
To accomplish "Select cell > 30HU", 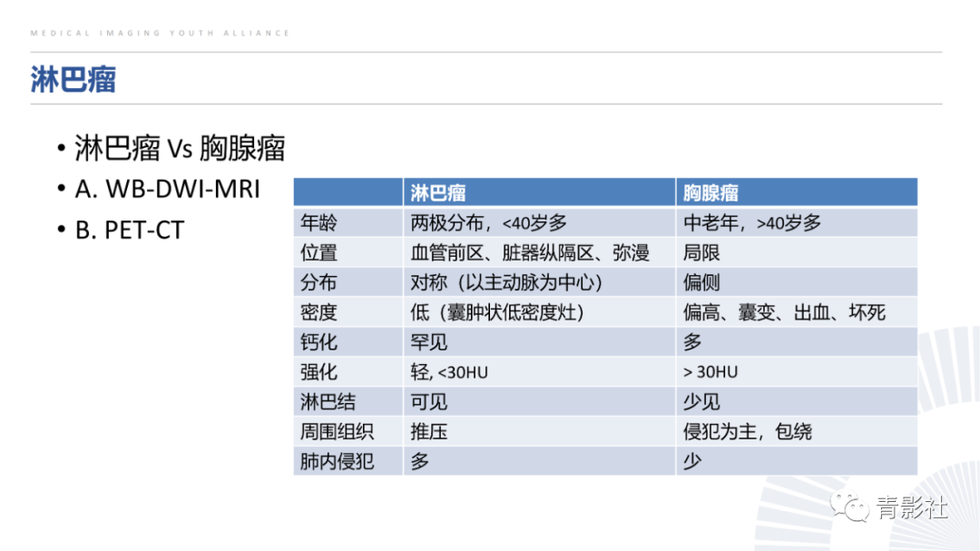I will click(797, 372).
